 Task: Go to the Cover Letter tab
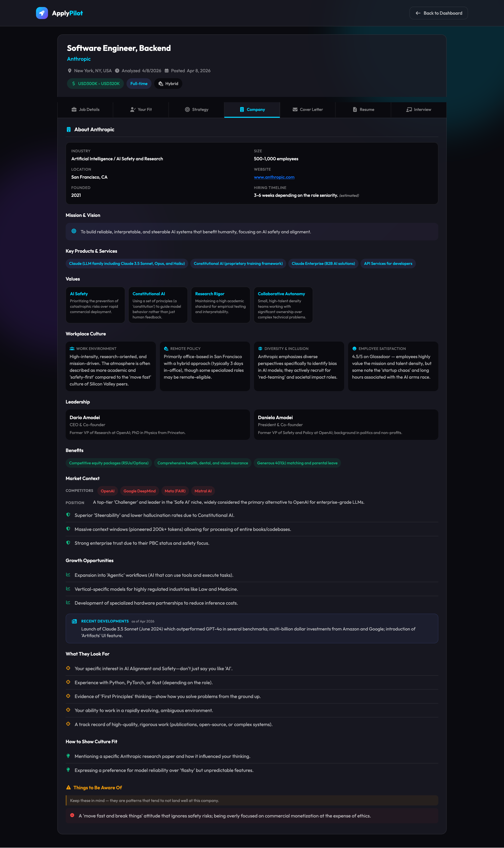(x=308, y=109)
